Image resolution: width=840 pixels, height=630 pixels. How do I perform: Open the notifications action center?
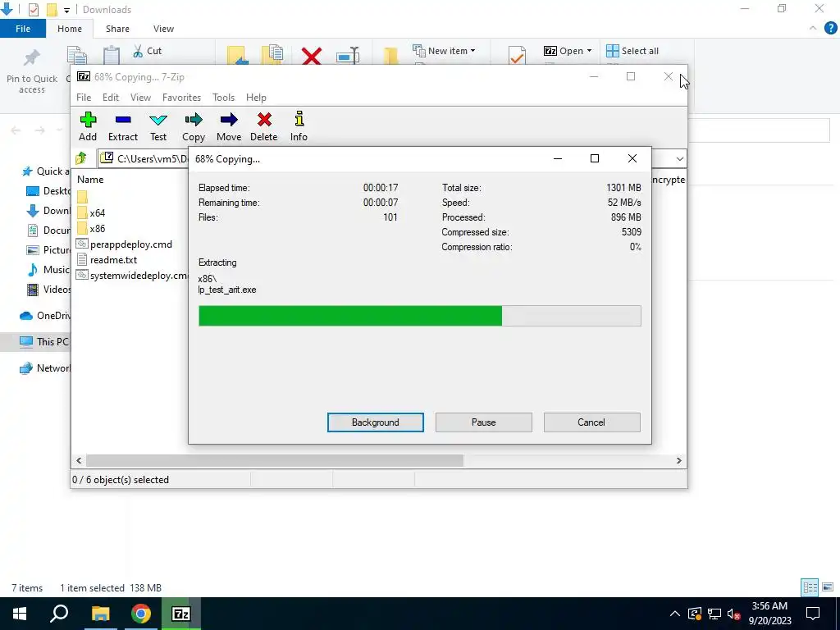coord(813,614)
